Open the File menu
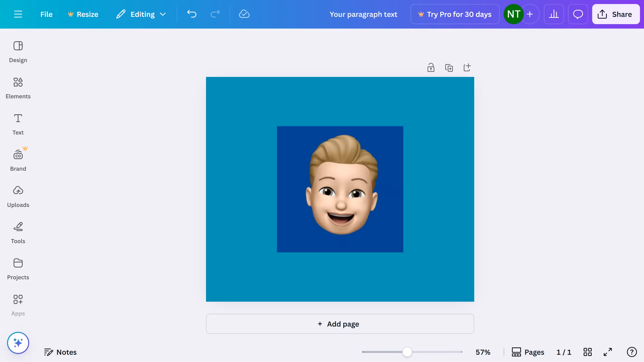Screen dimensions: 644x362 (x=46, y=14)
